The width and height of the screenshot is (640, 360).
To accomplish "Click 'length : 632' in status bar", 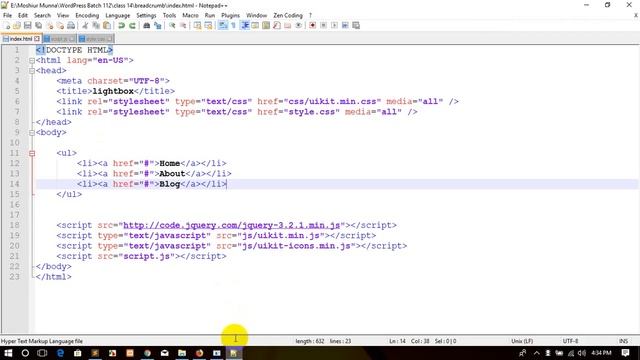I will click(x=310, y=341).
